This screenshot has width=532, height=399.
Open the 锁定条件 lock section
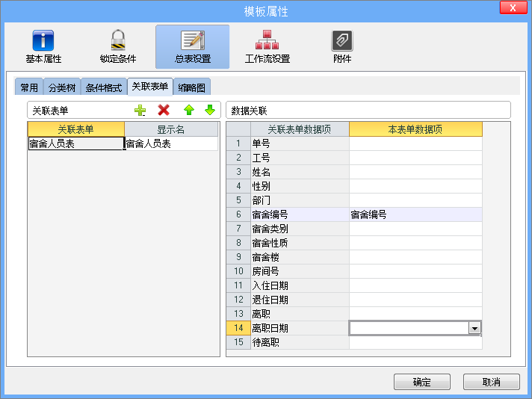click(x=118, y=47)
